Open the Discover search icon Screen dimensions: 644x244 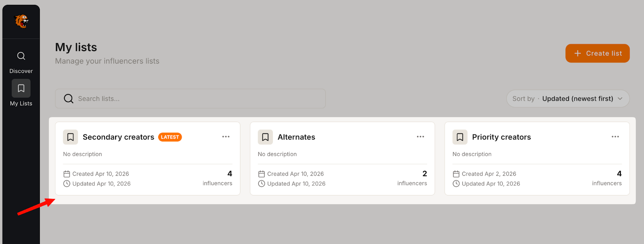tap(21, 56)
